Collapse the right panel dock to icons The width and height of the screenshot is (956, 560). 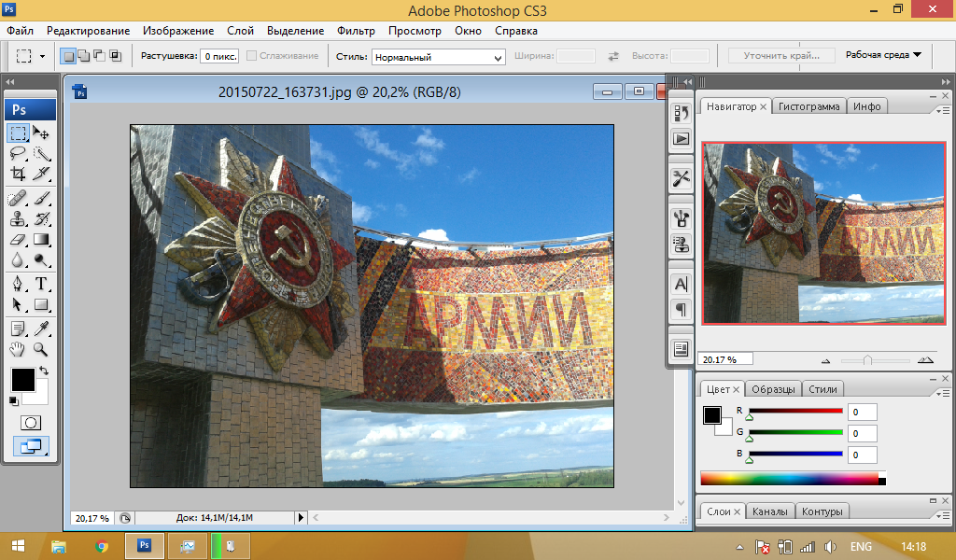click(945, 81)
